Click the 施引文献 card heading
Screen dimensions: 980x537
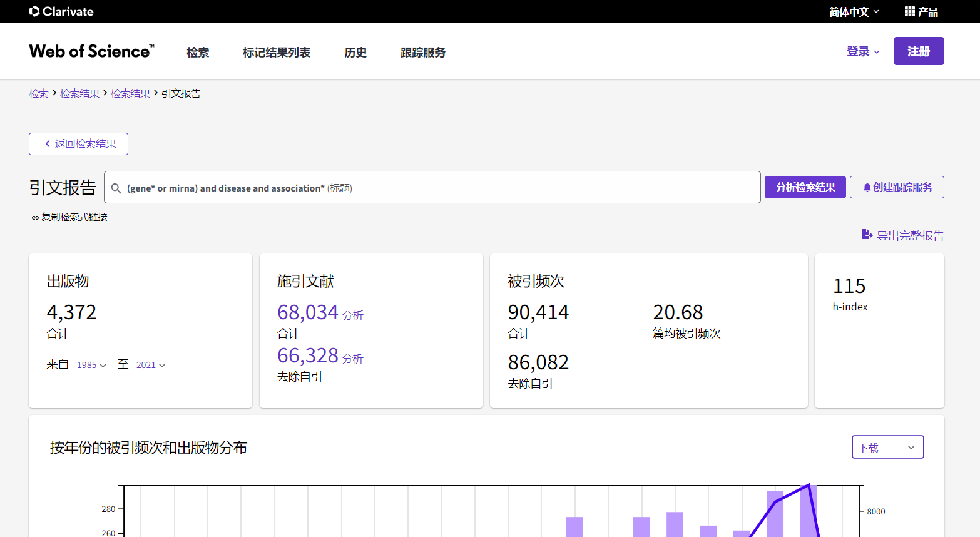click(305, 281)
